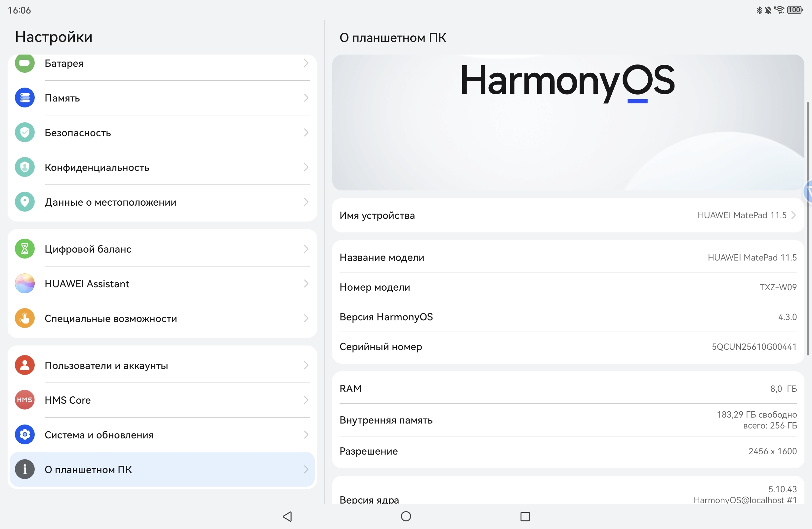This screenshot has width=812, height=529.
Task: Tap the Система и обновления gear icon
Action: (x=24, y=435)
